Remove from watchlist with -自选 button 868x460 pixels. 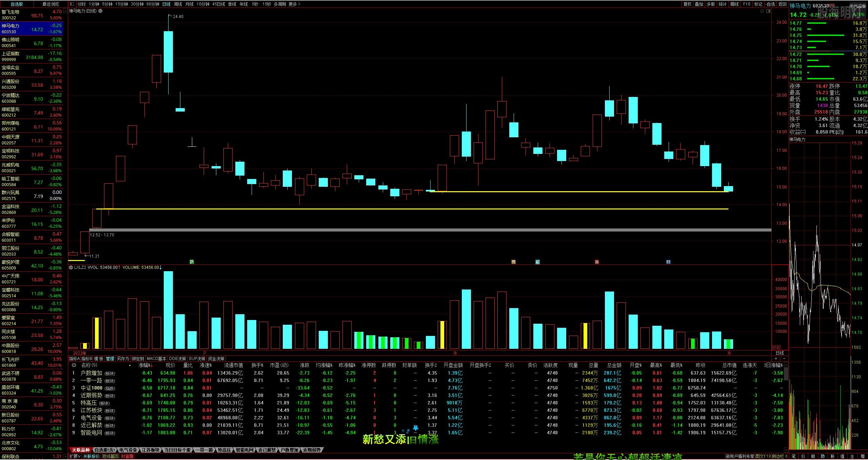click(x=770, y=4)
